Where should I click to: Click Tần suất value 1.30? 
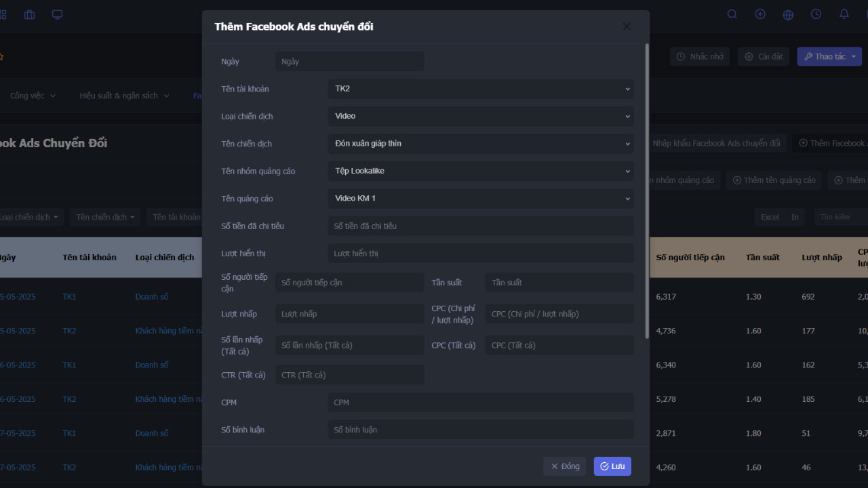(x=753, y=297)
